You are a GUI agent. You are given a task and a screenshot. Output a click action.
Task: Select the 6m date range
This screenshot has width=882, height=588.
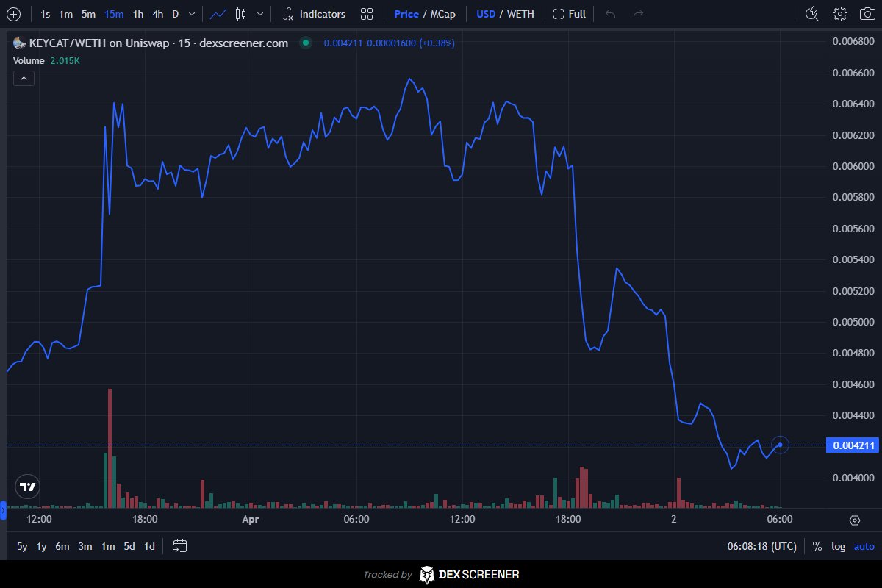pos(62,546)
